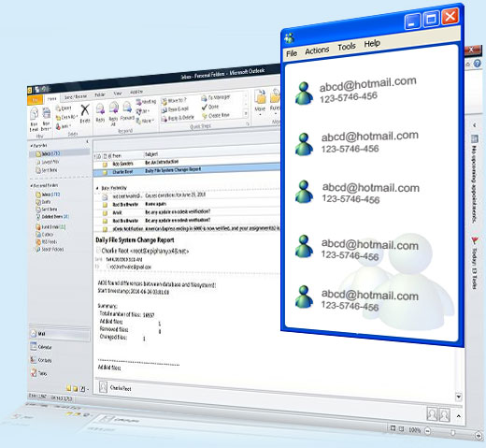Screen dimensions: 486x448
Task: Open Contacts in Outlook navigation pane
Action: click(x=41, y=360)
